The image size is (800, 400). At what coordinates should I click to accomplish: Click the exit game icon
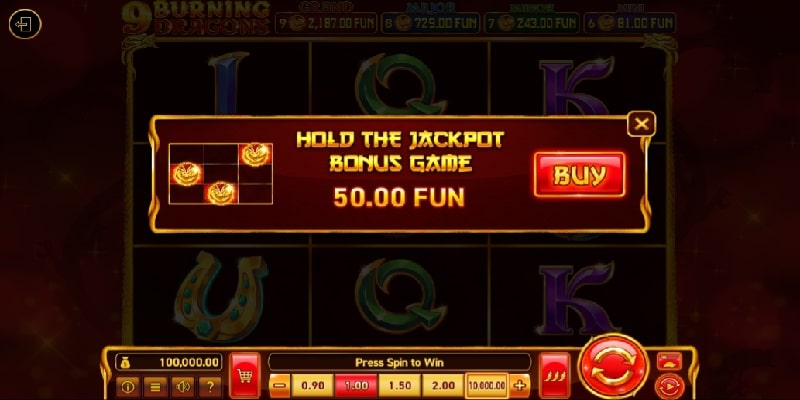click(24, 24)
